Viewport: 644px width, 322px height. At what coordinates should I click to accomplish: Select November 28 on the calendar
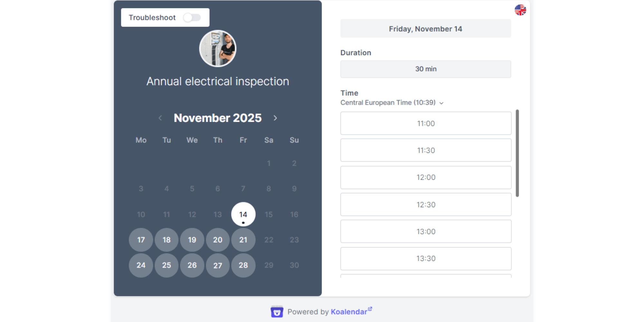pyautogui.click(x=243, y=265)
